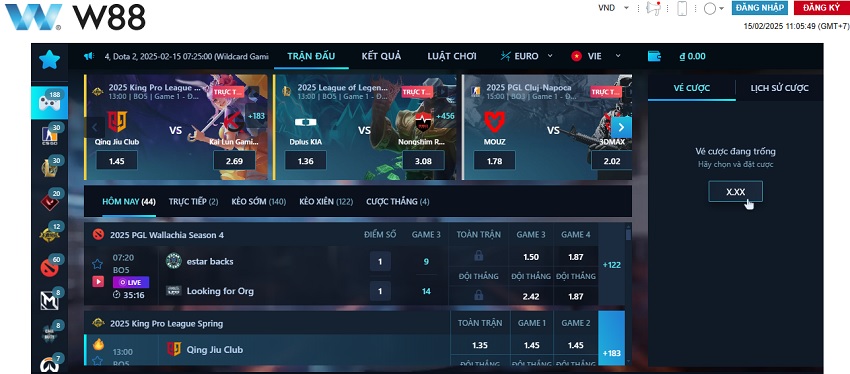Bet on Dplus KIA at 1.36

305,160
